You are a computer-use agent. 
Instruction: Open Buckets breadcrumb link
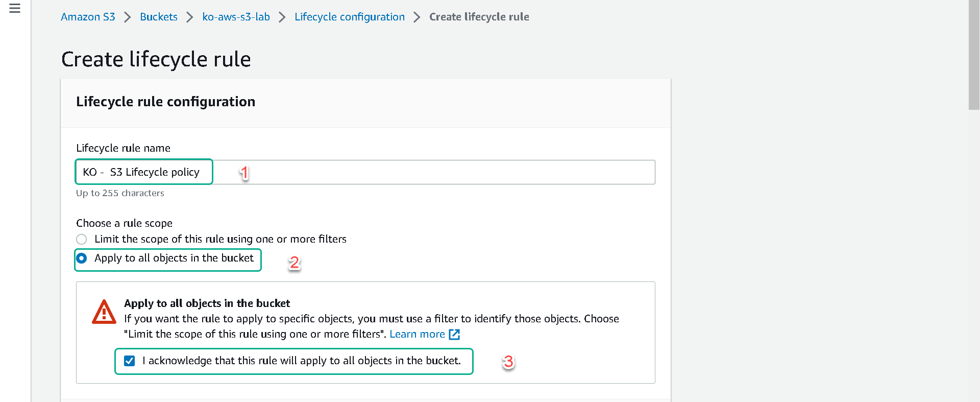coord(159,17)
